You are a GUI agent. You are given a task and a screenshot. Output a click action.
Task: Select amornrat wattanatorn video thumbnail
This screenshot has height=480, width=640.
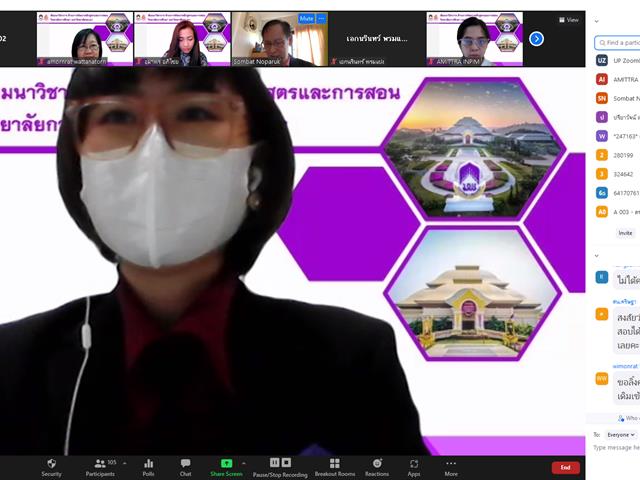pyautogui.click(x=85, y=39)
